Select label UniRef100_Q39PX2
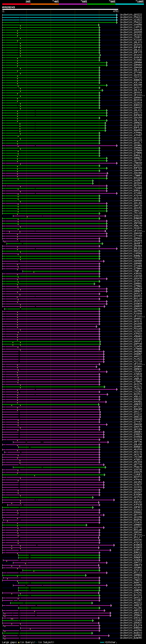 pyautogui.click(x=131, y=550)
